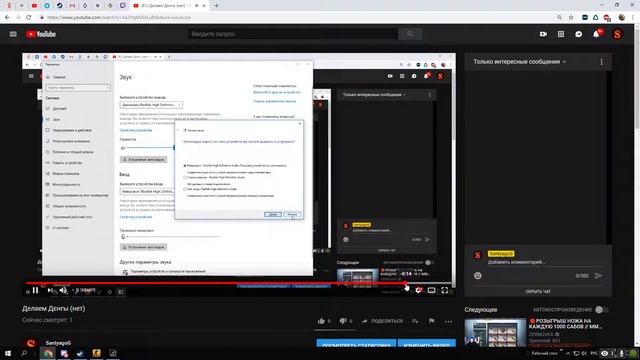Click ИЗМЕНИТЬ ВИДЕО button
Viewport: 640px width, 360px height.
pyautogui.click(x=427, y=344)
